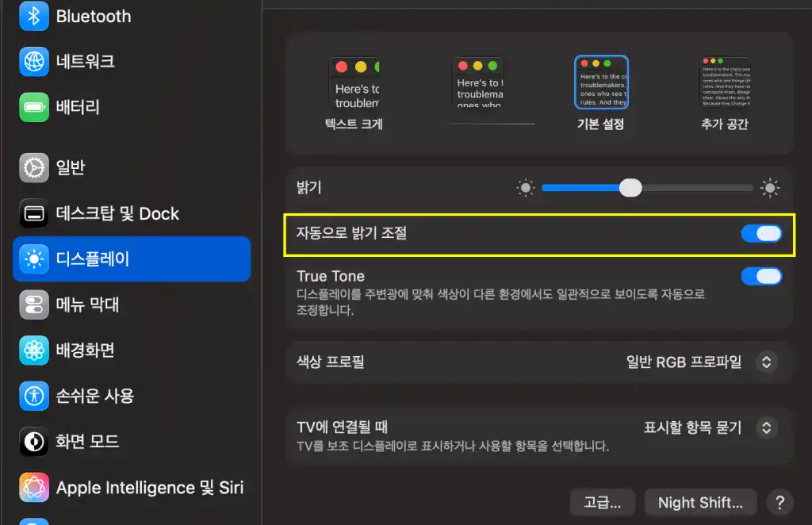Viewport: 812px width, 525px height.
Task: Click the 밝기 brightness slider knob
Action: tap(630, 187)
